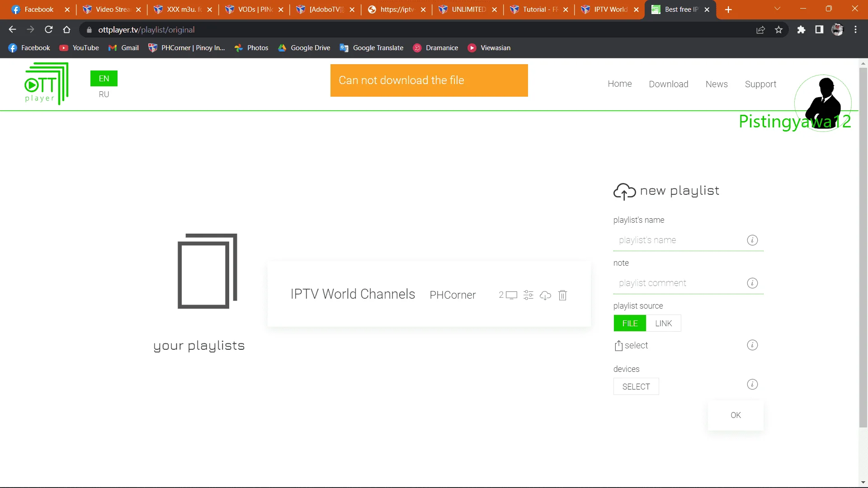Open a new browser tab

(728, 9)
